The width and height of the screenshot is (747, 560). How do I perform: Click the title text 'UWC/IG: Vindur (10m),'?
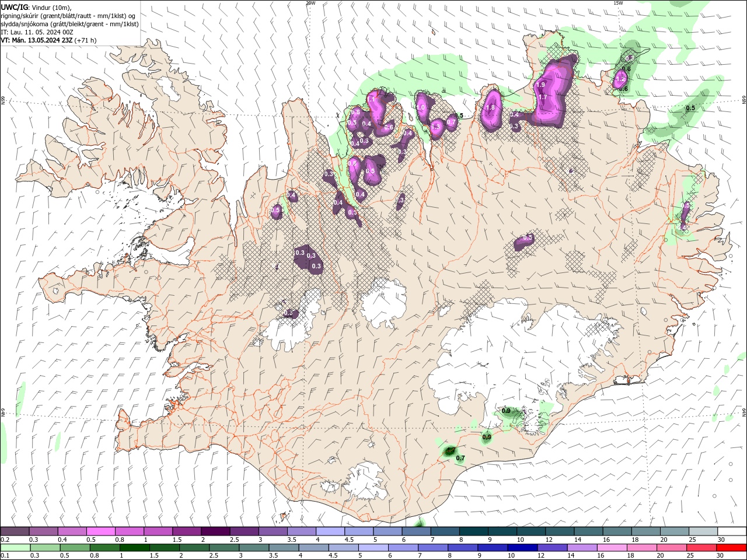pyautogui.click(x=36, y=7)
